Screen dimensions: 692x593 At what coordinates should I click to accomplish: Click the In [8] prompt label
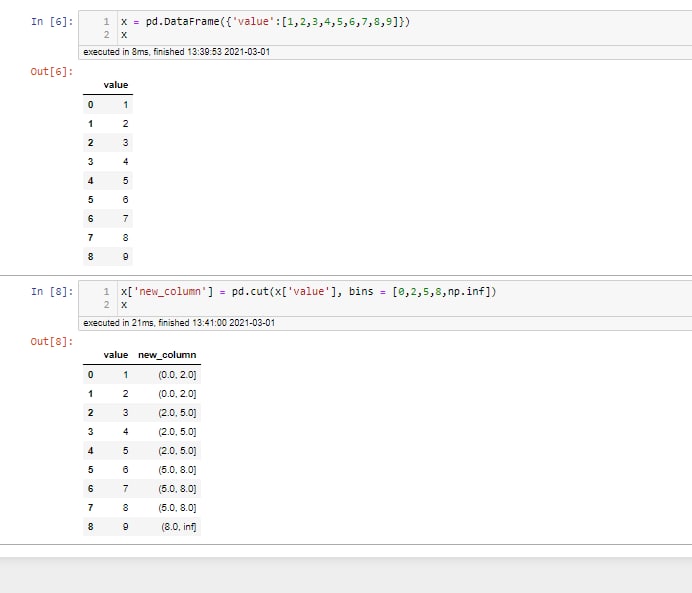click(x=52, y=292)
